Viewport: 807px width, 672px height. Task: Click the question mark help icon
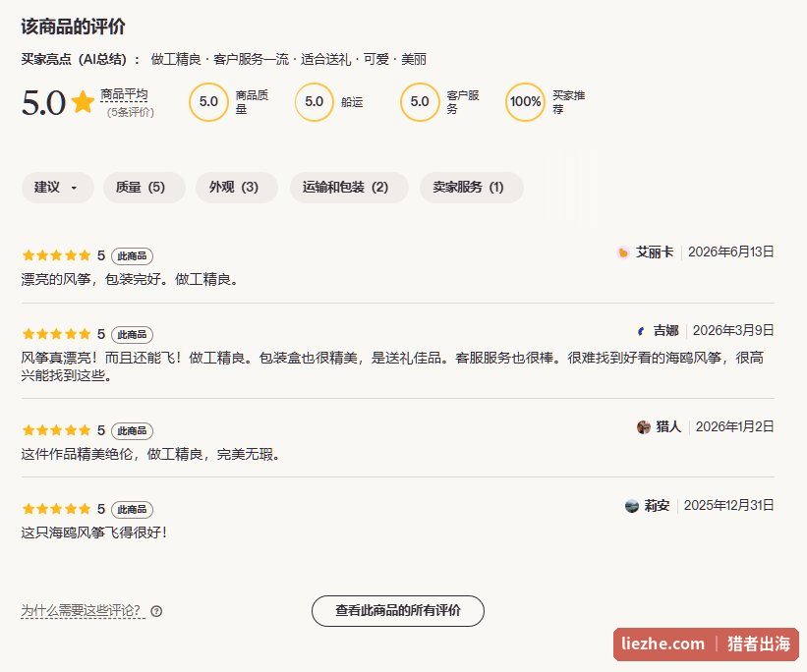click(x=156, y=611)
